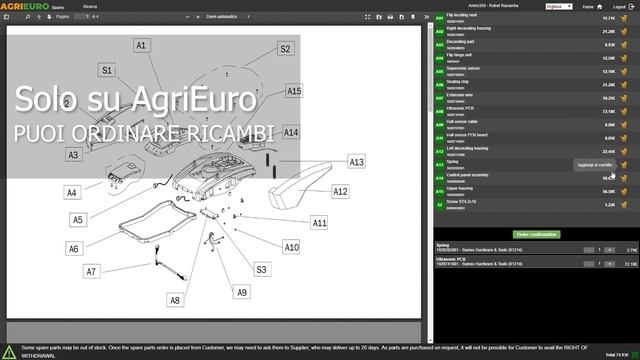Click the Home house icon
This screenshot has width=640, height=360.
(x=599, y=7)
